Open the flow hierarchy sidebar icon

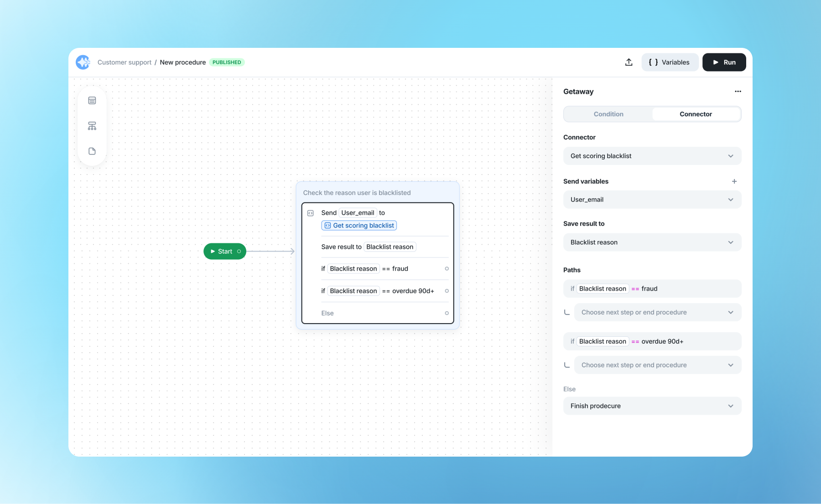pyautogui.click(x=92, y=126)
